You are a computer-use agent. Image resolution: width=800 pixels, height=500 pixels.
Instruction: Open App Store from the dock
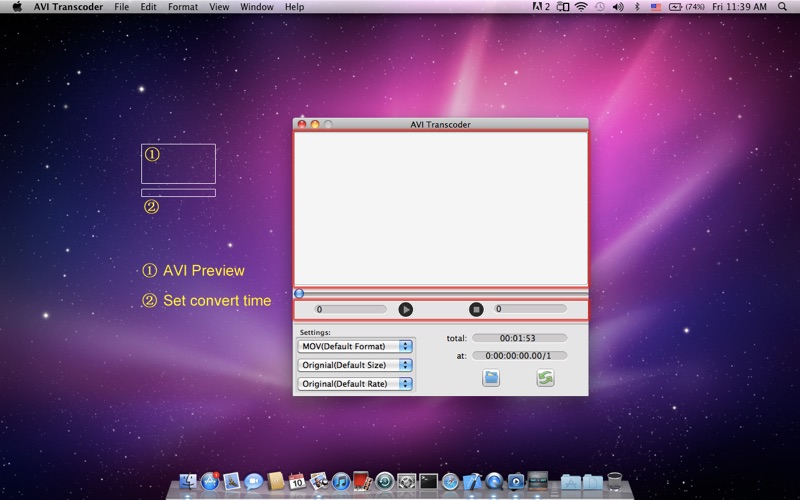pos(210,481)
